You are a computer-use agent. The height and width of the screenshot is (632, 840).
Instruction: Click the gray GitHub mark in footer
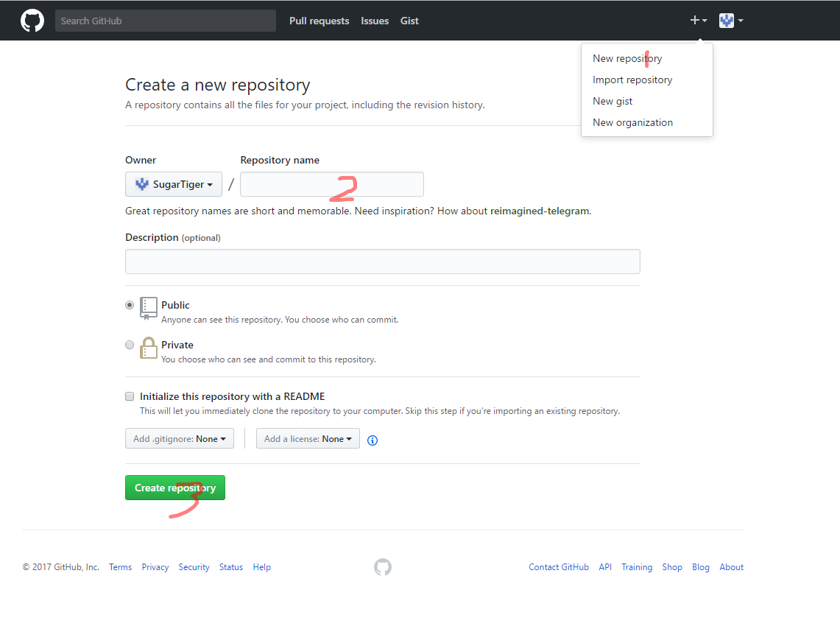tap(383, 567)
